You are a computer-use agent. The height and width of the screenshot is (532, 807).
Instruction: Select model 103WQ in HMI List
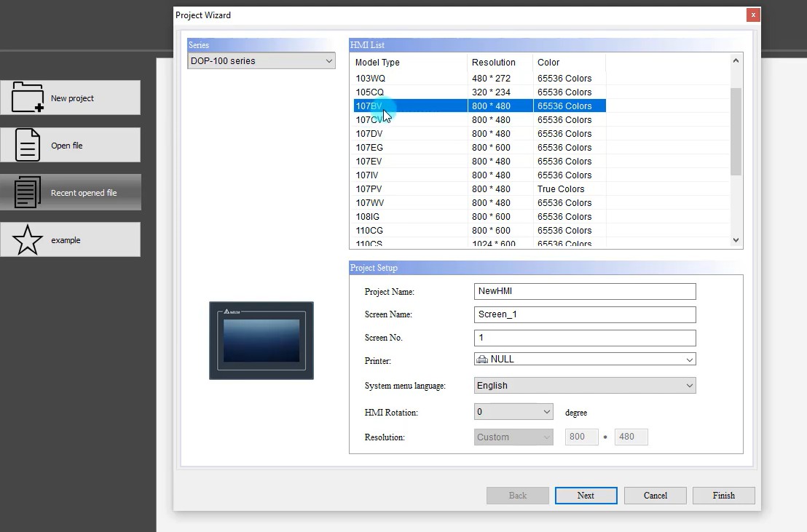(x=480, y=78)
